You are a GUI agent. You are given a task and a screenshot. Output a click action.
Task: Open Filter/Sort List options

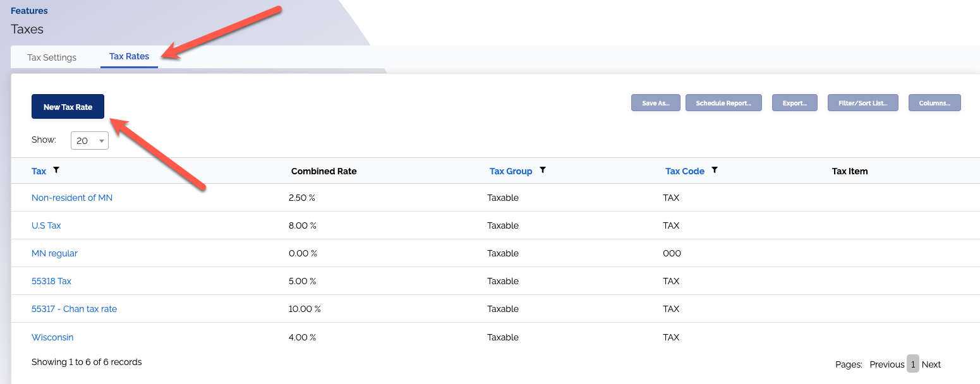coord(862,103)
